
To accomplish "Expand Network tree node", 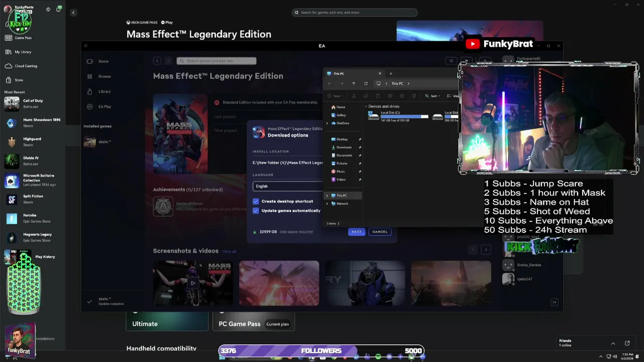I will click(327, 204).
